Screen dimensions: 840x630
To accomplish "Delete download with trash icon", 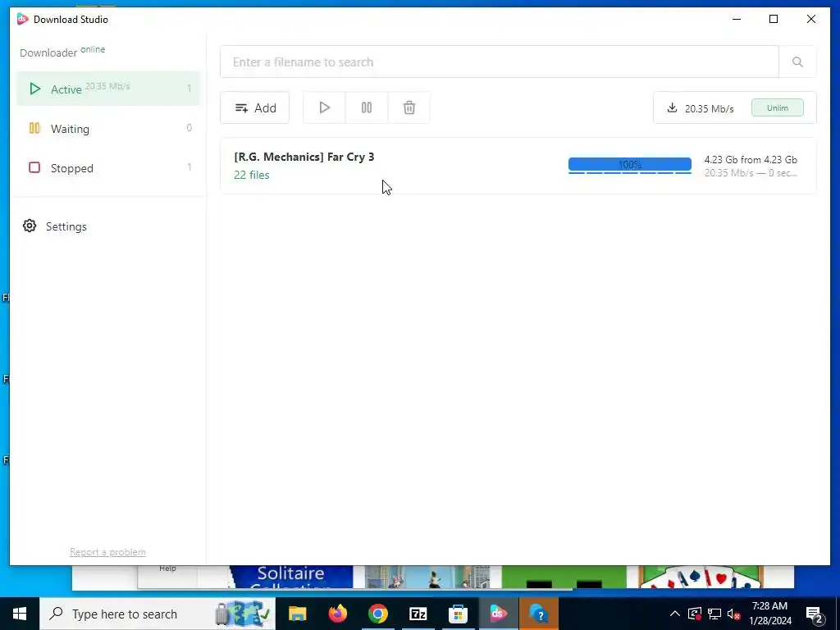I will pos(409,107).
